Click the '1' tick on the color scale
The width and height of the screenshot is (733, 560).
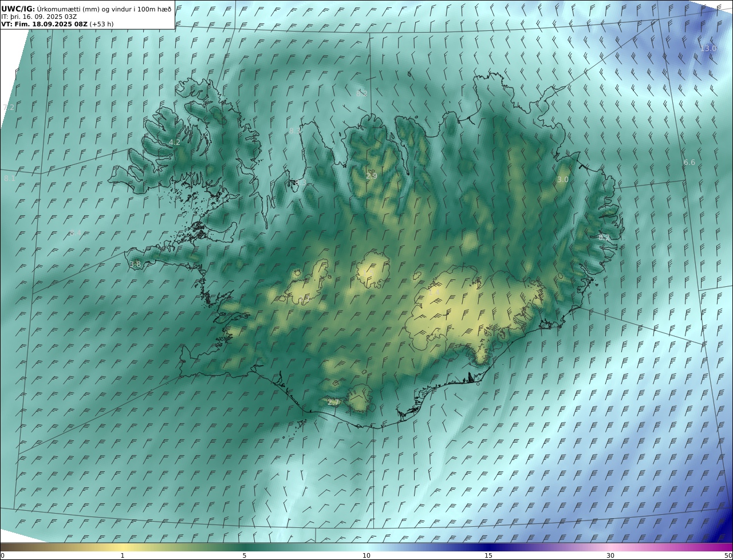pos(123,555)
